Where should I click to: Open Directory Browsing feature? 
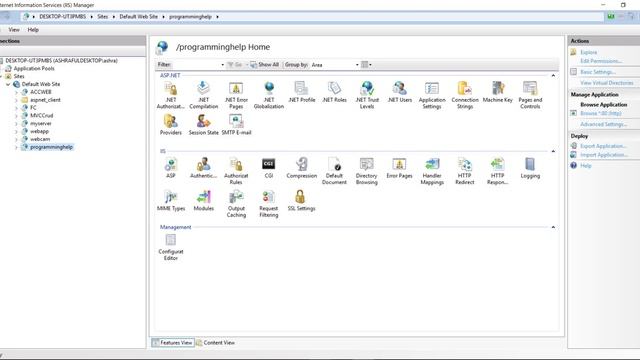tap(367, 171)
